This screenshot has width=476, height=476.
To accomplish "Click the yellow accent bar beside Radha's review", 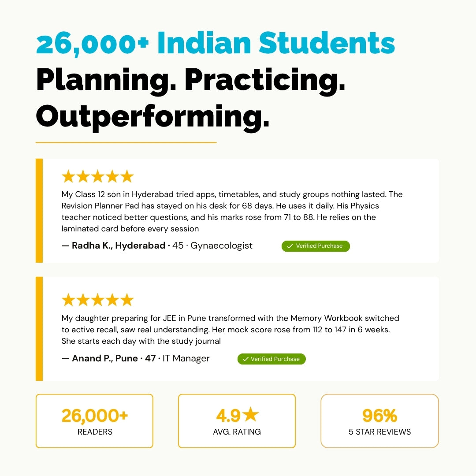I will click(x=39, y=211).
